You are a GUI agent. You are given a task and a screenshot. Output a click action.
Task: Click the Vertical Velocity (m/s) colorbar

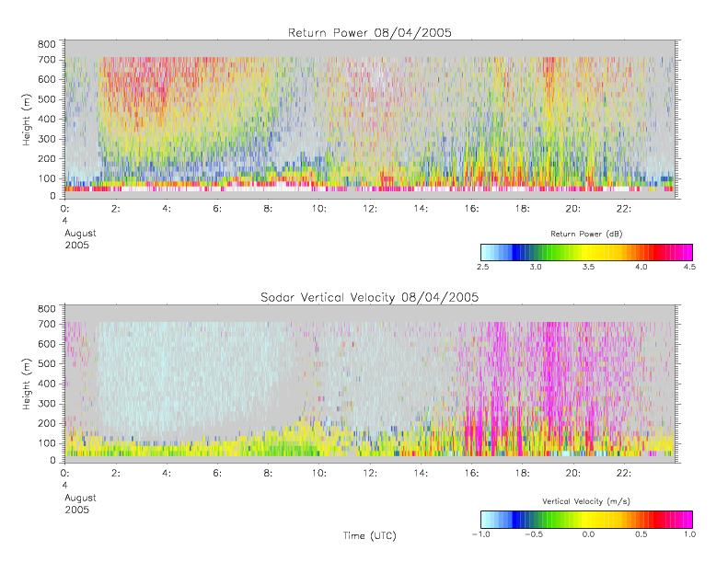[x=586, y=520]
